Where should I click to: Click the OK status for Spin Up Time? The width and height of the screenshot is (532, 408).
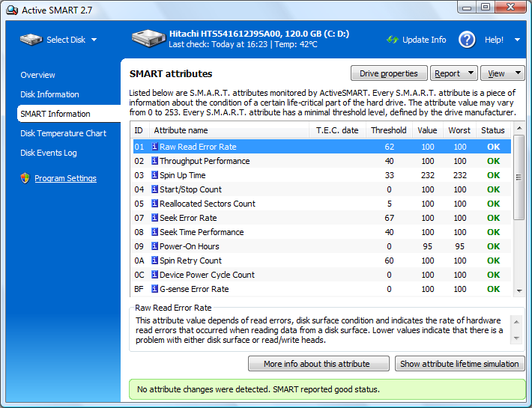click(x=493, y=175)
